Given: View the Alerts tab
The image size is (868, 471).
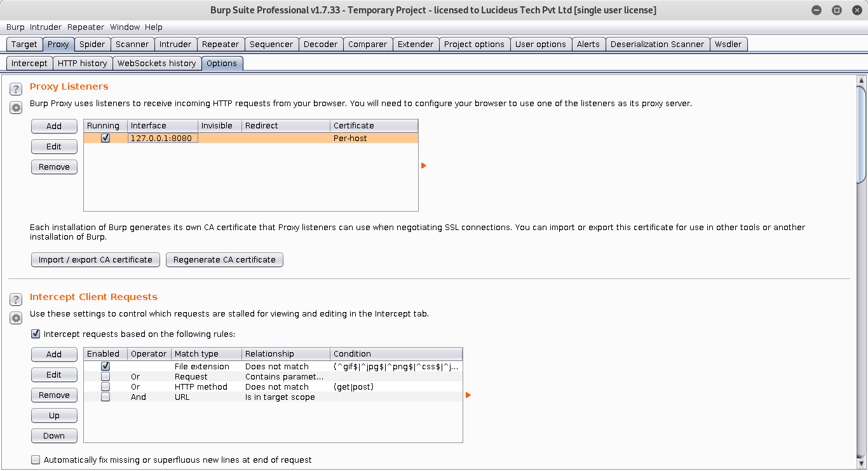Looking at the screenshot, I should coord(588,44).
